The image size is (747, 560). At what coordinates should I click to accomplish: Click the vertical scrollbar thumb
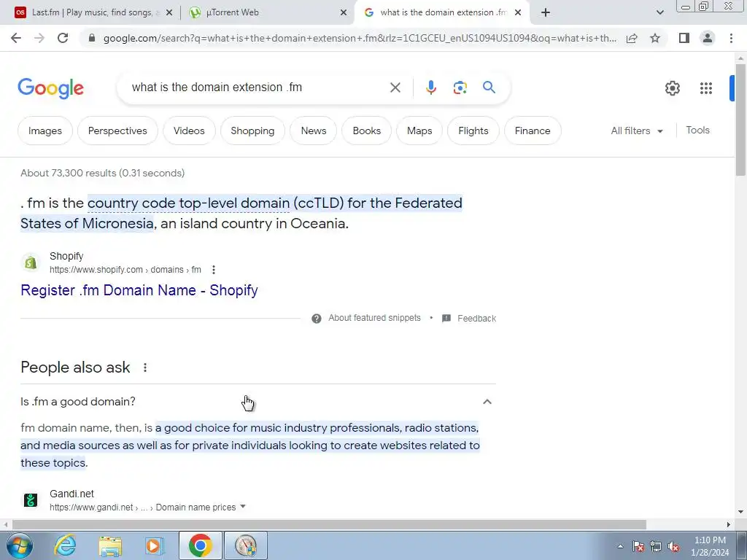[740, 119]
